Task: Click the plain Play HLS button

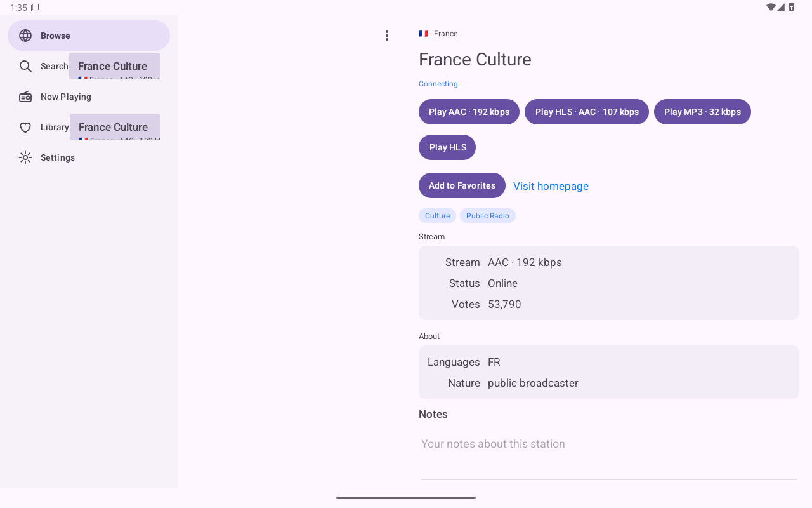Action: coord(447,147)
